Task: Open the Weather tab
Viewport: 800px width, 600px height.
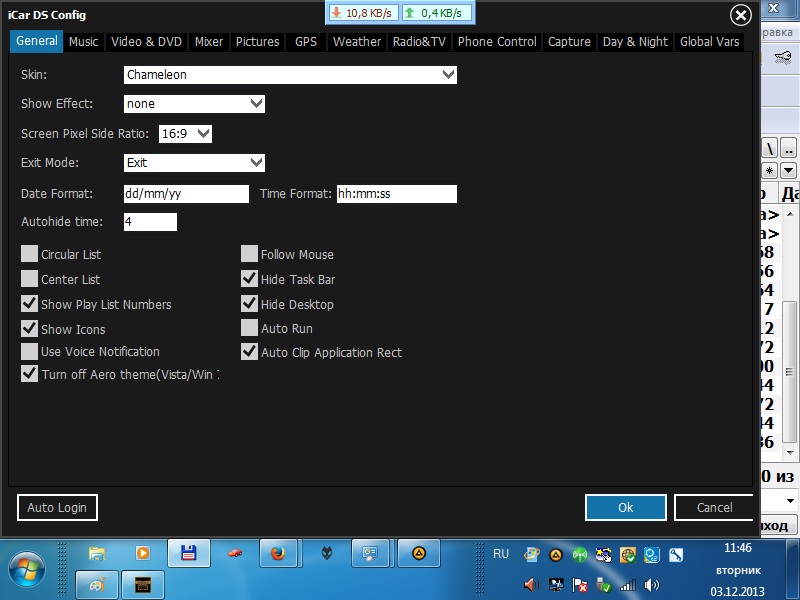Action: point(356,42)
